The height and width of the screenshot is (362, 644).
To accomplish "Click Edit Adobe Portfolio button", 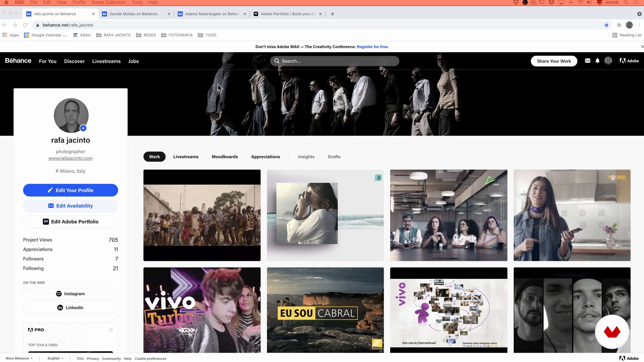I will (70, 222).
